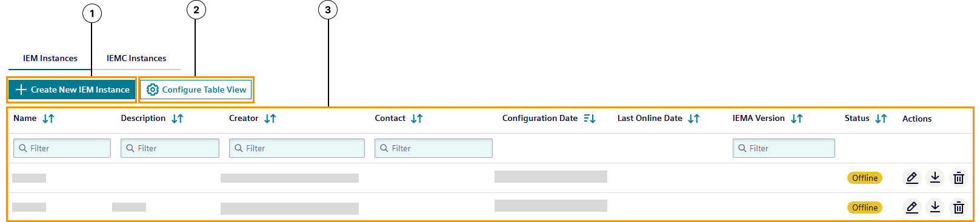Image resolution: width=980 pixels, height=222 pixels.
Task: Focus the IEMA Version filter field
Action: point(783,148)
